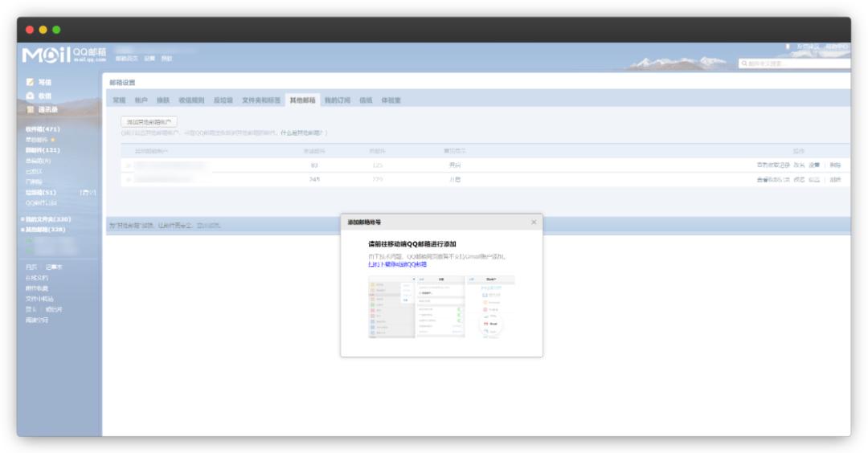Viewport: 868px width, 453px height.
Task: Open the 体验室 tab
Action: coord(391,100)
